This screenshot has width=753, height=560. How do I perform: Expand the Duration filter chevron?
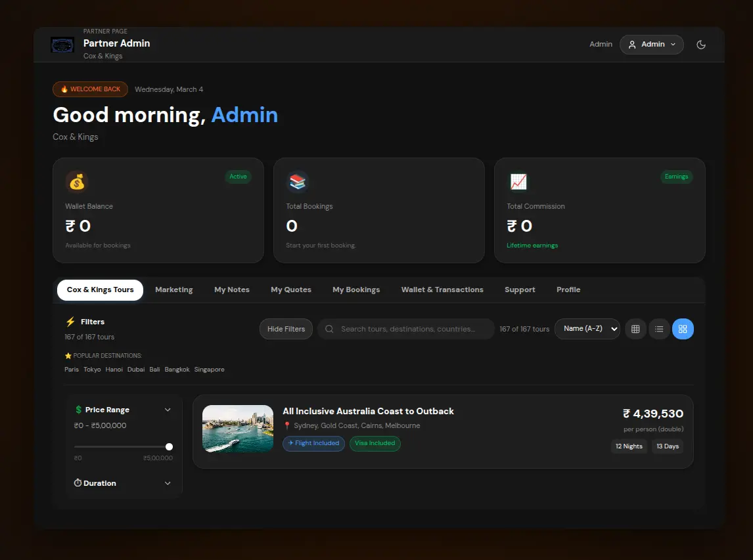[168, 483]
